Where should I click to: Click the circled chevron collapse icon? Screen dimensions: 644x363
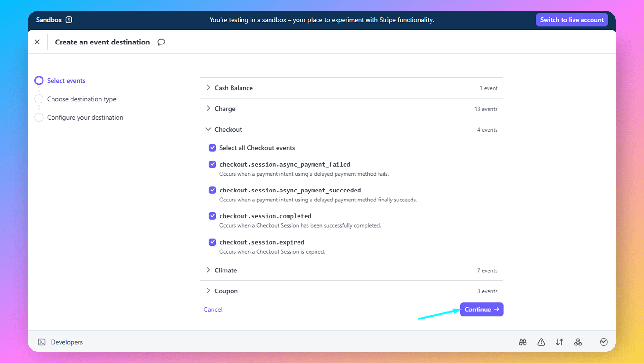pyautogui.click(x=603, y=342)
